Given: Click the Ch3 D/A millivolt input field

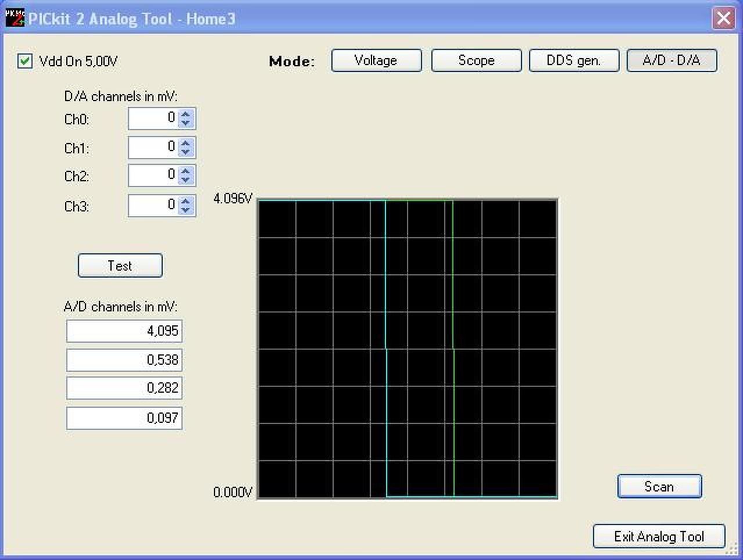Looking at the screenshot, I should tap(153, 205).
